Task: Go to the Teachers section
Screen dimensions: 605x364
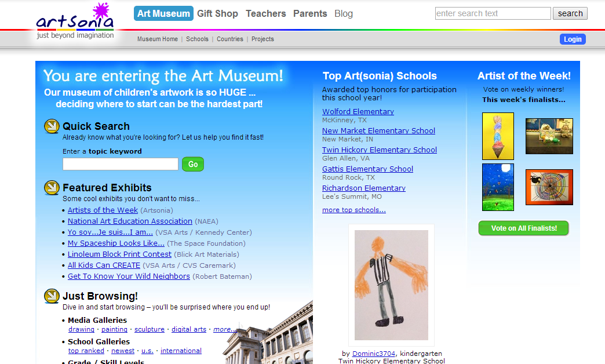Action: (x=266, y=13)
